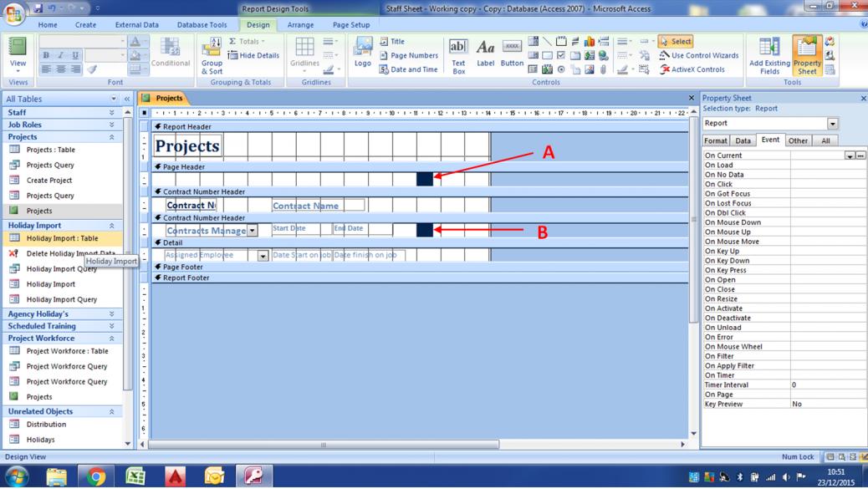This screenshot has width=868, height=489.
Task: Insert a Chart control
Action: pos(589,42)
